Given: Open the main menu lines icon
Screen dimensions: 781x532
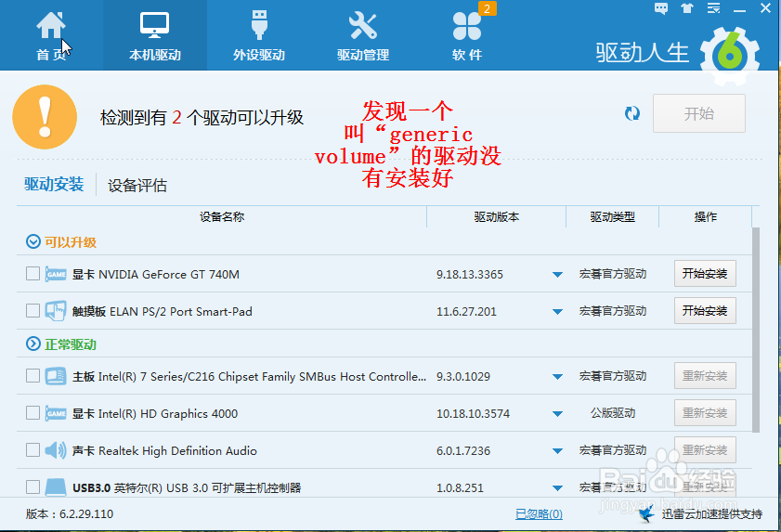Looking at the screenshot, I should (x=714, y=8).
